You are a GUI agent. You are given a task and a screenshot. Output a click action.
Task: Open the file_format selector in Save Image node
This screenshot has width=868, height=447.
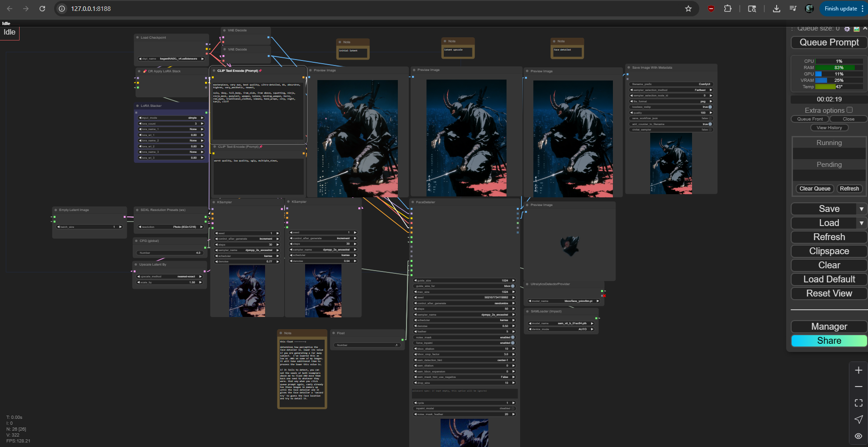pos(671,101)
